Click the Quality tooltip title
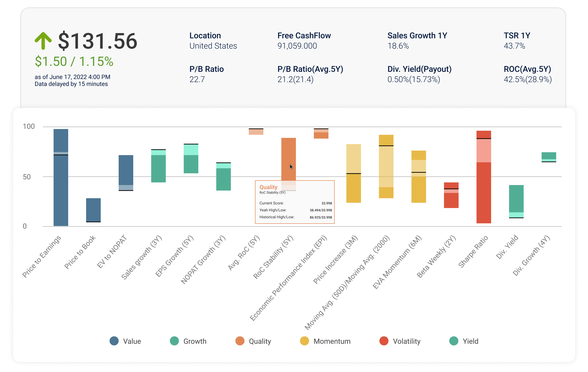 tap(268, 187)
